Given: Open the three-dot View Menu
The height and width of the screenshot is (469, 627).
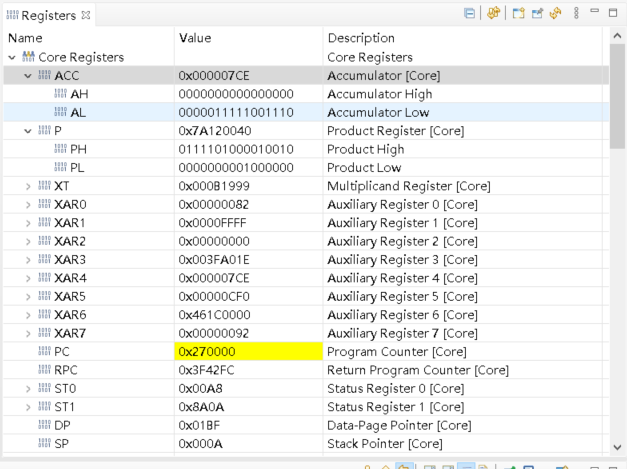Looking at the screenshot, I should pyautogui.click(x=576, y=14).
